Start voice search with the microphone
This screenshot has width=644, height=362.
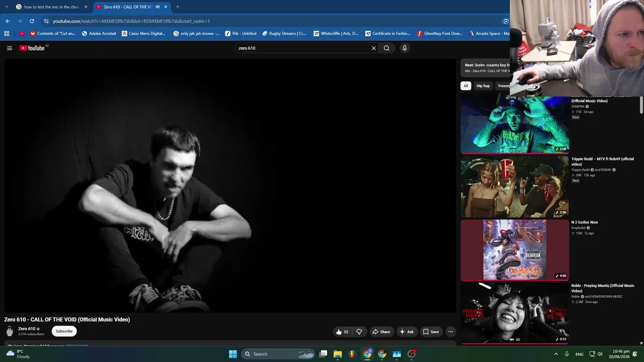(405, 48)
